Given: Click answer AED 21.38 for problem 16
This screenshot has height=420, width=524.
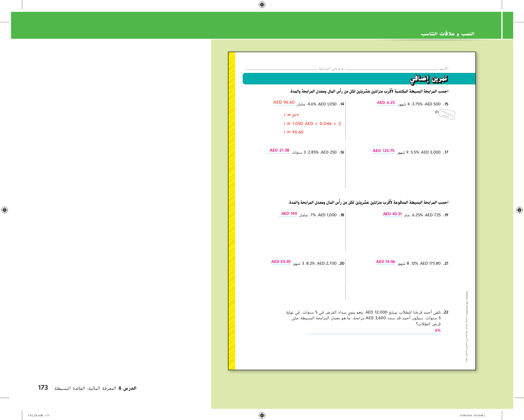Looking at the screenshot, I should tap(279, 150).
